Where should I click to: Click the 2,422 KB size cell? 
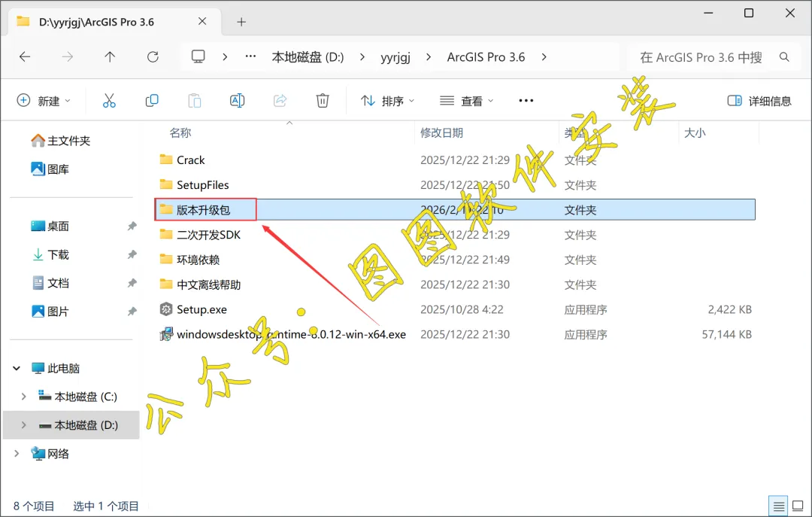729,309
